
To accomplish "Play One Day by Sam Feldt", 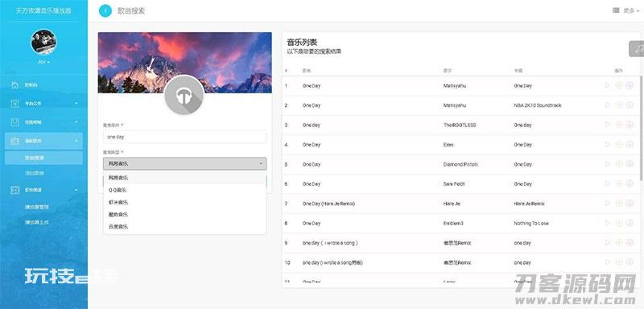I will (608, 183).
